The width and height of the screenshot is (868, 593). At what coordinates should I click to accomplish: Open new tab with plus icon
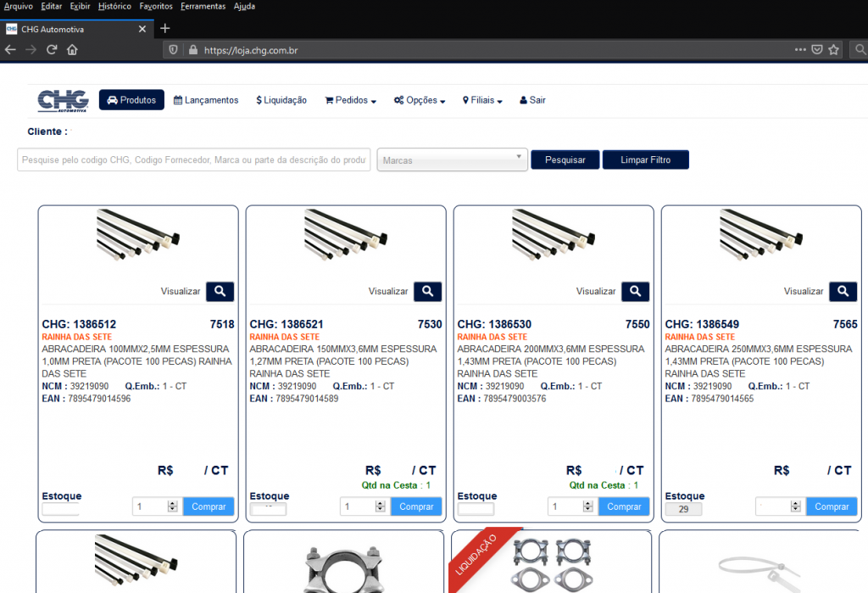(165, 28)
